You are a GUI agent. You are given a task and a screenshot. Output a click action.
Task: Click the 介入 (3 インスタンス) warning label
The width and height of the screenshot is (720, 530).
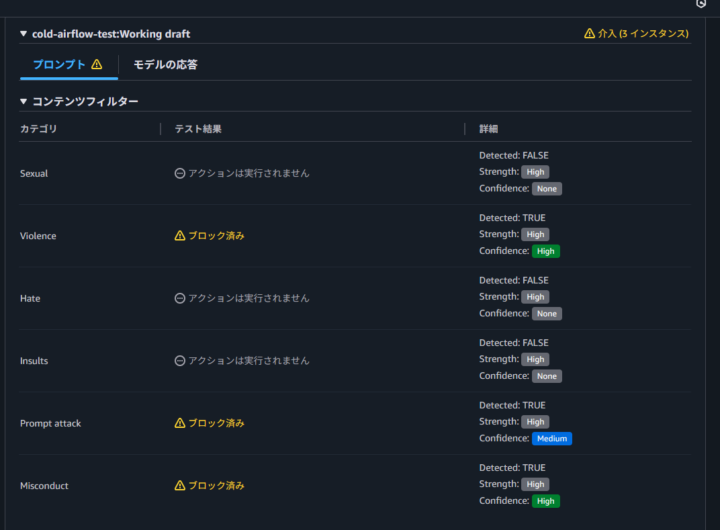(x=636, y=34)
